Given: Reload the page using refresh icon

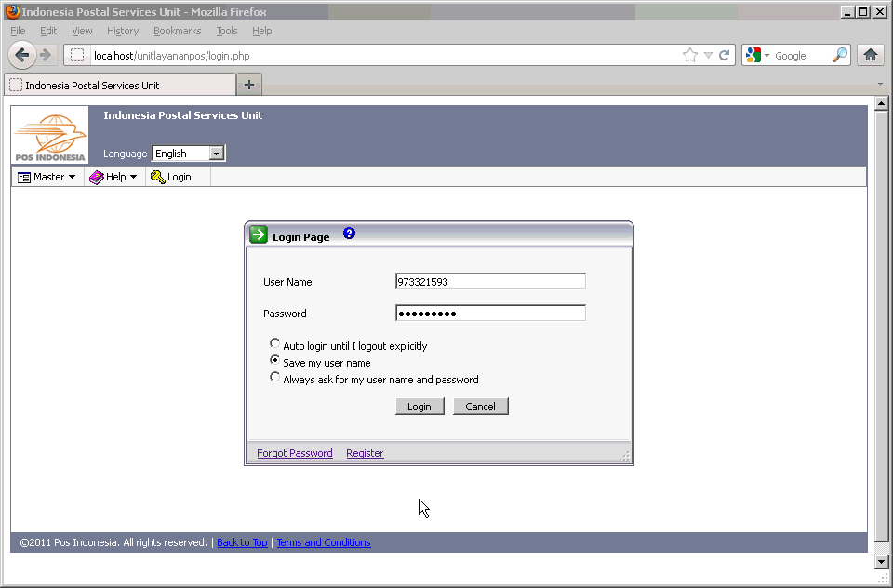Looking at the screenshot, I should (x=724, y=56).
